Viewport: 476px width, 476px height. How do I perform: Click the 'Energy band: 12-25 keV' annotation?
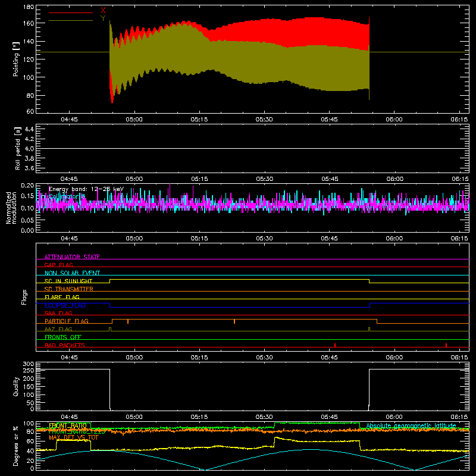click(86, 189)
